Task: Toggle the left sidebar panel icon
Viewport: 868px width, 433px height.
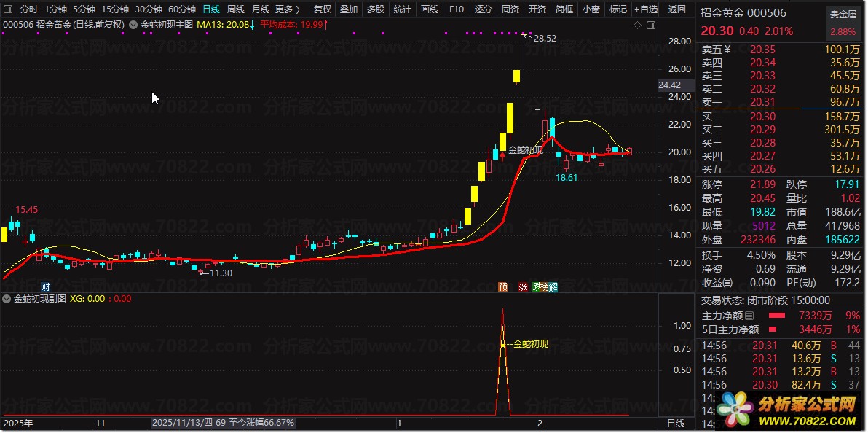Action: tap(8, 9)
